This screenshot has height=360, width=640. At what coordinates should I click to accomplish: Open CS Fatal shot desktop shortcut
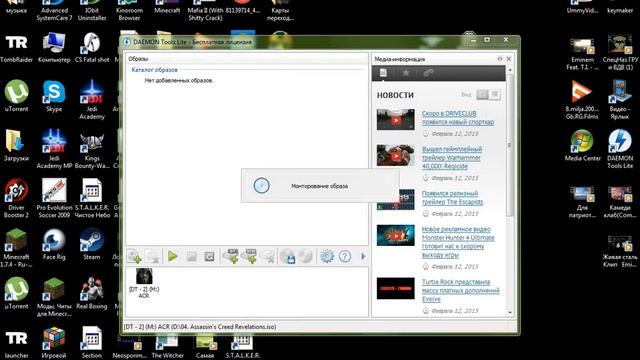92,48
